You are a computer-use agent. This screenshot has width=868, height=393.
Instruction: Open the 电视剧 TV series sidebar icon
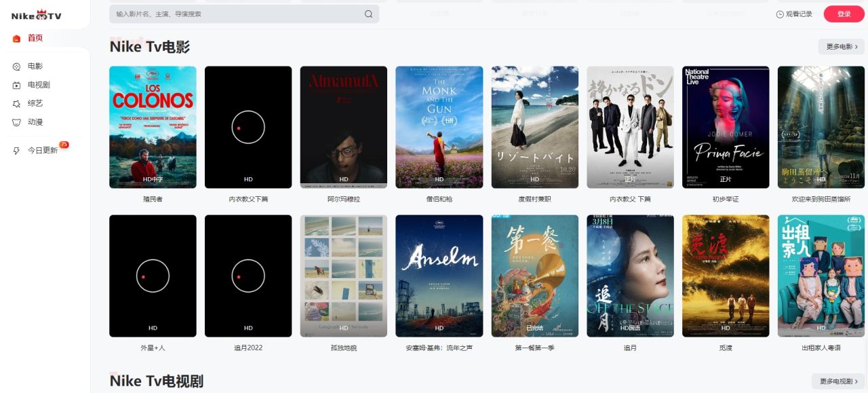click(x=16, y=85)
